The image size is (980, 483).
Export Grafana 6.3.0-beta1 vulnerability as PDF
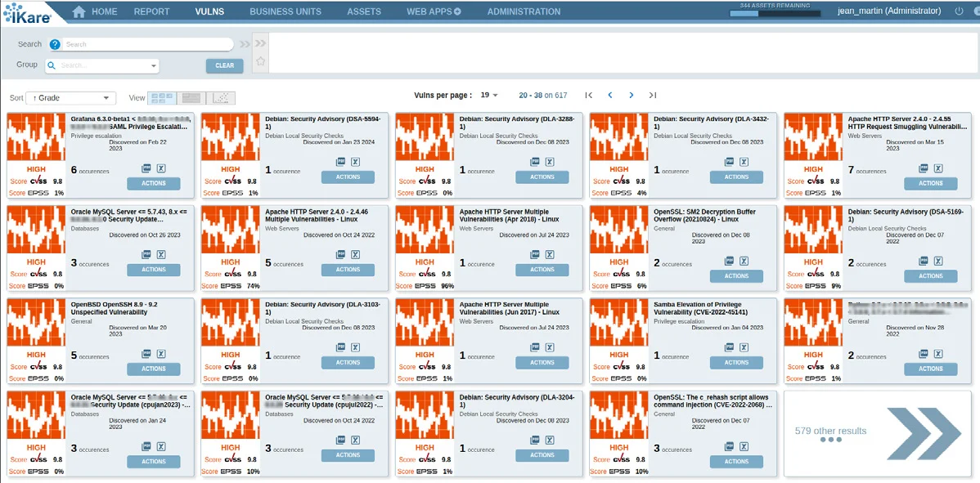(x=146, y=168)
